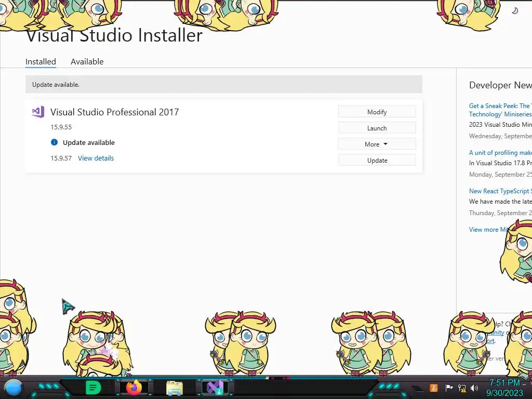This screenshot has height=399, width=532.
Task: Click 'Visual Studio Professional 2017' title
Action: pyautogui.click(x=114, y=112)
